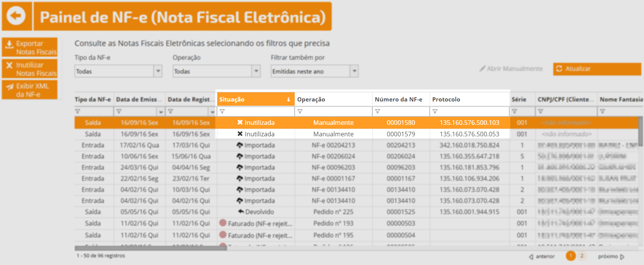Click Data de Registro column header
644x265 pixels.
click(x=191, y=99)
